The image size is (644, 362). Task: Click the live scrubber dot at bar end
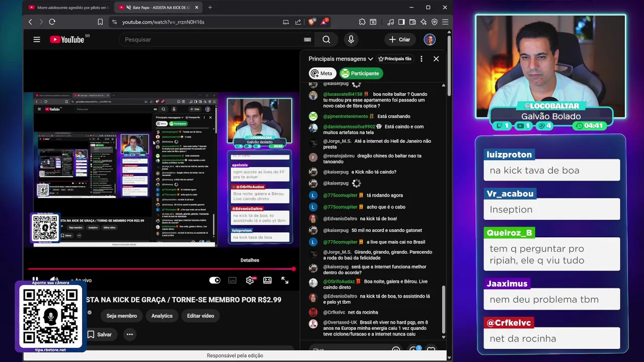click(x=293, y=269)
